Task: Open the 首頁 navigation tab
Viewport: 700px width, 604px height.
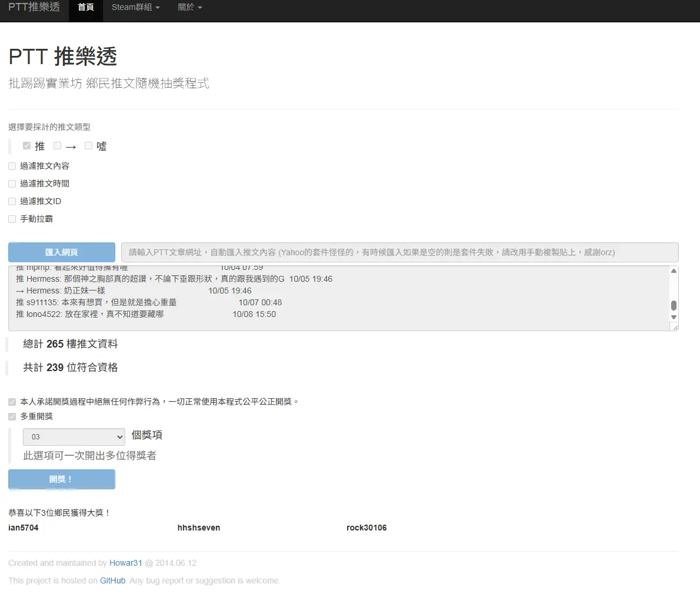Action: click(86, 8)
